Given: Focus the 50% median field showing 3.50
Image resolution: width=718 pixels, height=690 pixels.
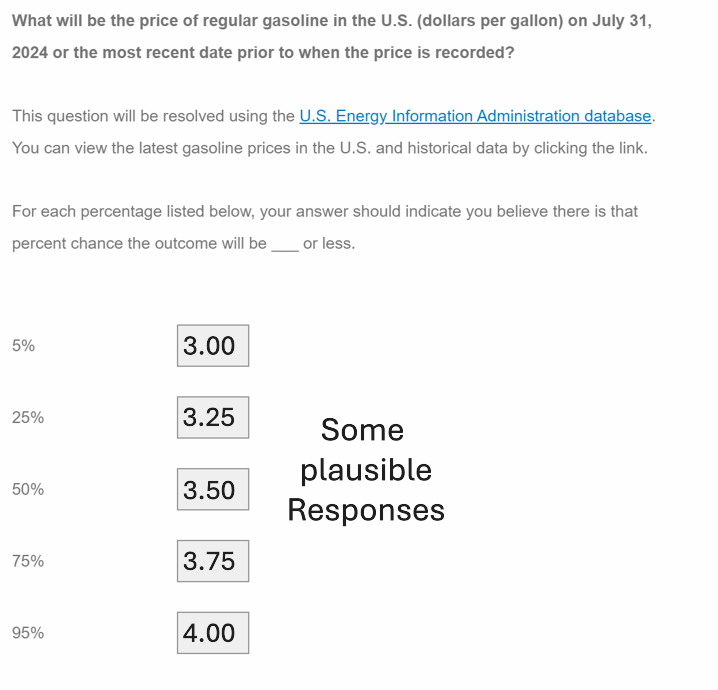Looking at the screenshot, I should tap(213, 490).
